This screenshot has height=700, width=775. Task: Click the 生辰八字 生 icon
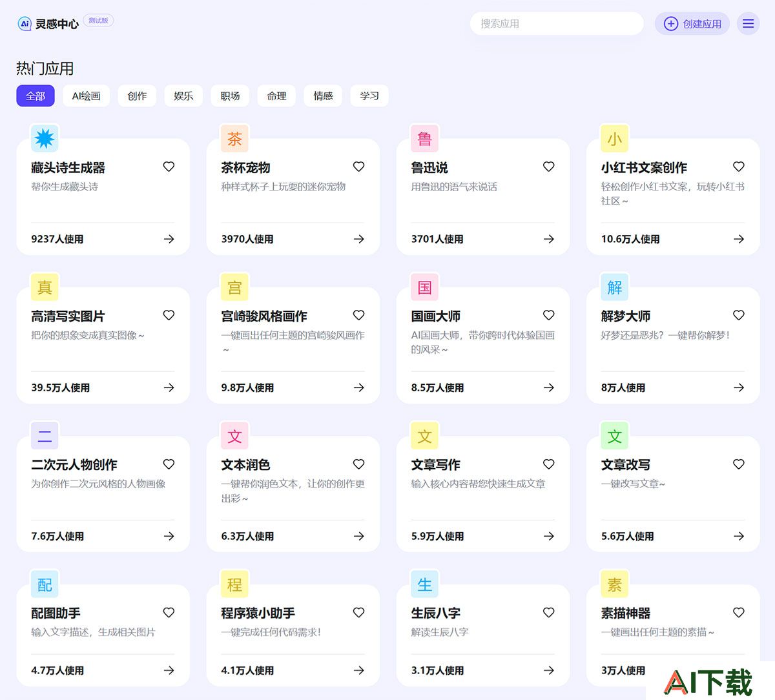pyautogui.click(x=424, y=584)
